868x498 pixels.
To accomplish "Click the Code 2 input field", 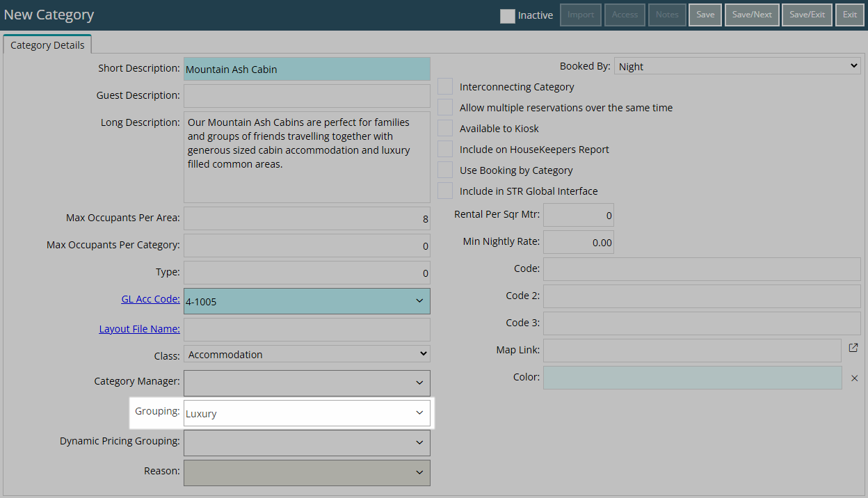I will [702, 296].
